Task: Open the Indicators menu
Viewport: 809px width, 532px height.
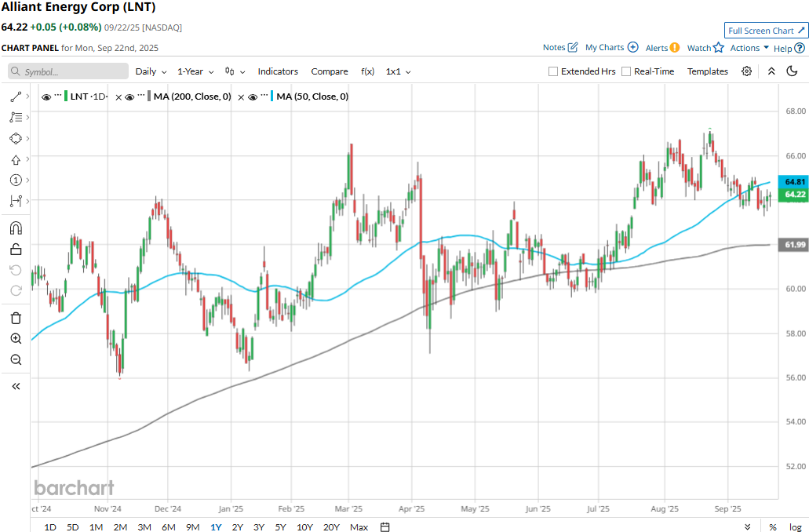Action: 278,71
